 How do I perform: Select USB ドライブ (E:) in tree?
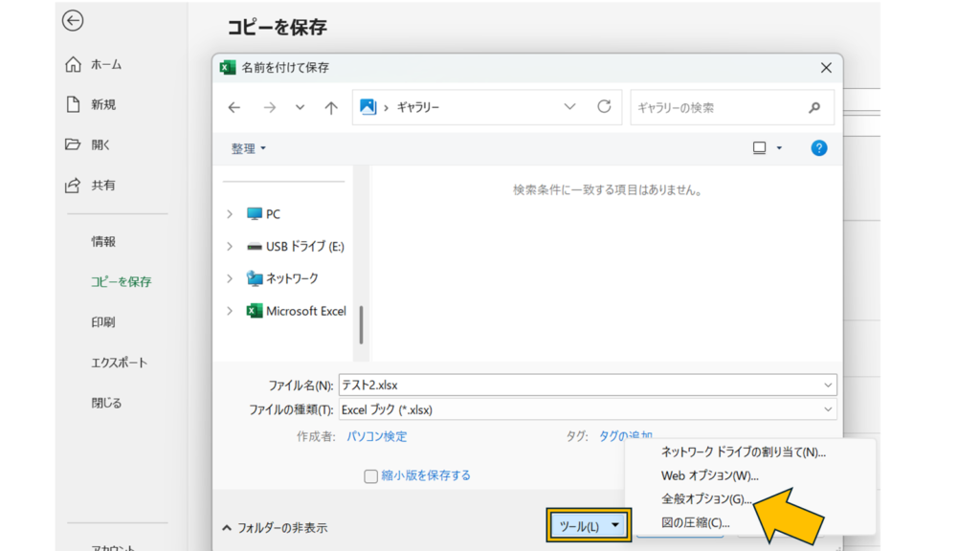point(304,246)
